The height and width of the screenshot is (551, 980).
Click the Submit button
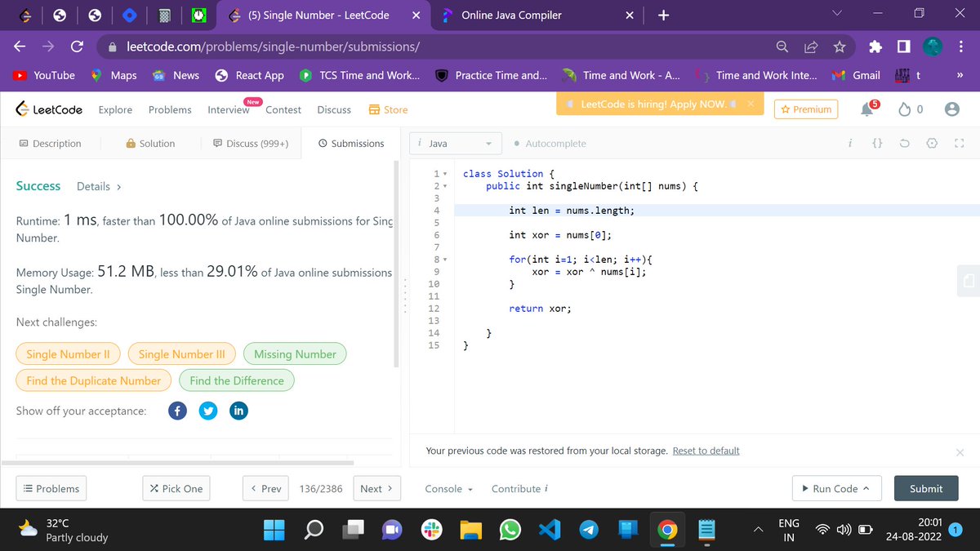[x=926, y=488]
